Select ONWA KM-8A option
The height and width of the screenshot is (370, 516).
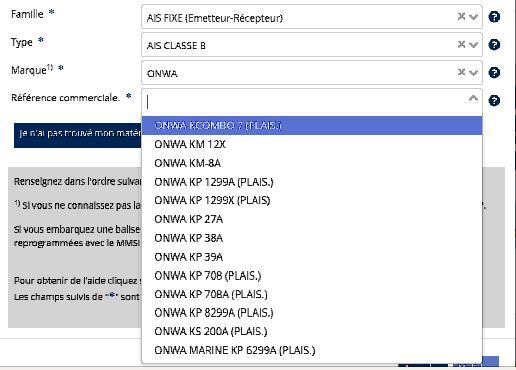(312, 163)
